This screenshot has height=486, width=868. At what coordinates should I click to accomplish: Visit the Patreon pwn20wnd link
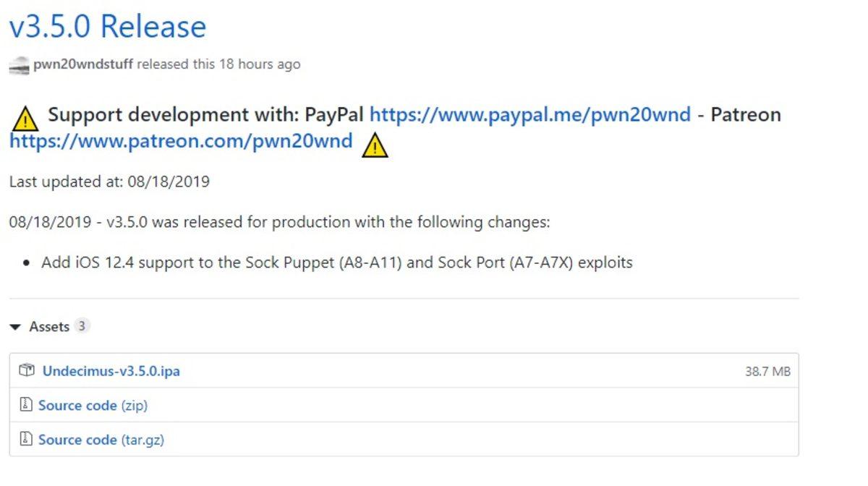(x=181, y=141)
